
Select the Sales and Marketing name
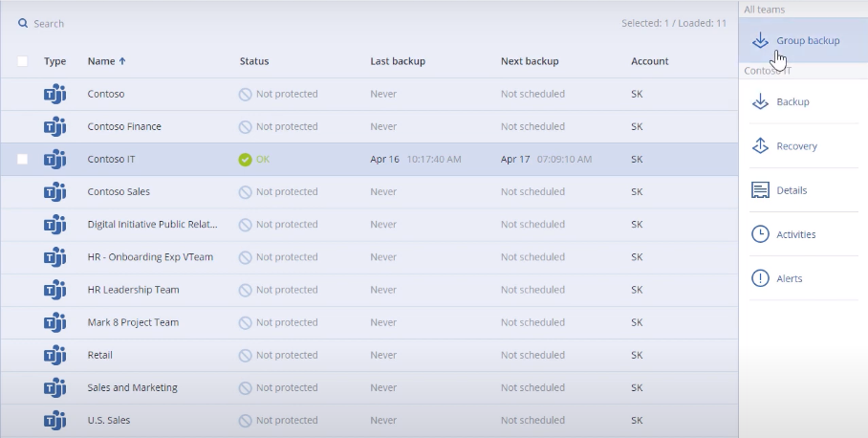132,388
